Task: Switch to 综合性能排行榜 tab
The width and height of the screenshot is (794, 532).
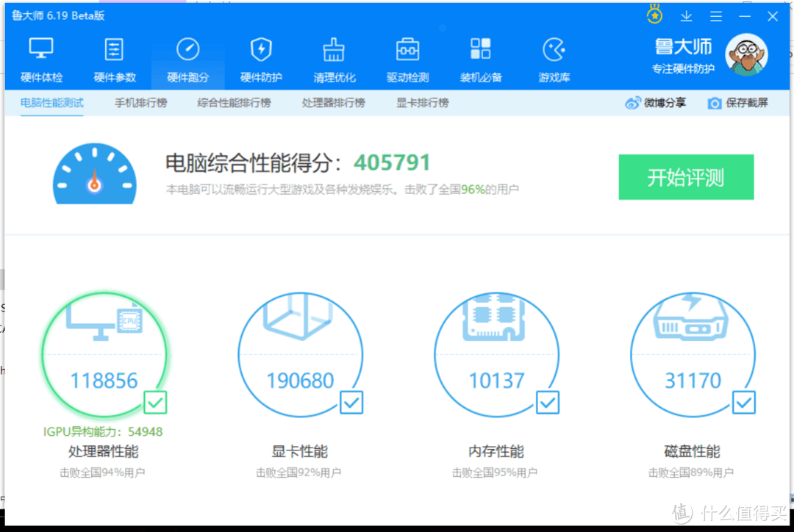Action: pos(234,104)
